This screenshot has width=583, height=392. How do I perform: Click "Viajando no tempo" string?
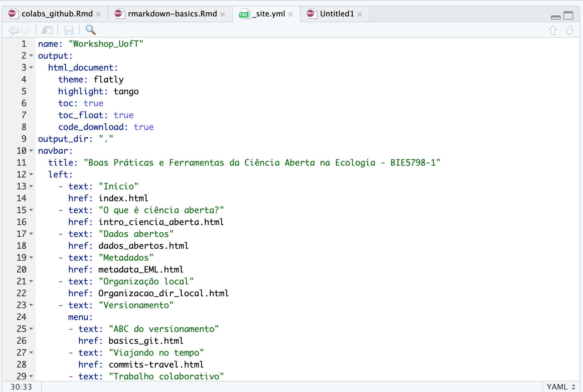pos(156,353)
